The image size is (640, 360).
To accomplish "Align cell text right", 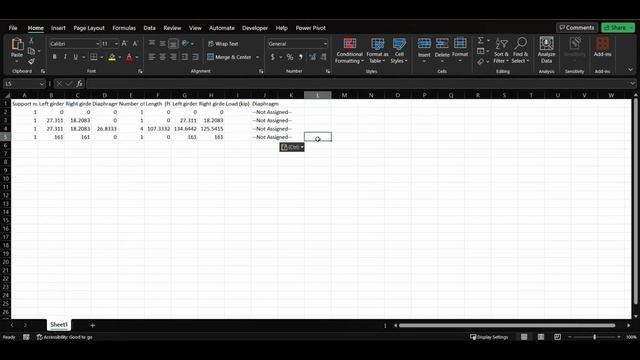I will click(x=173, y=57).
